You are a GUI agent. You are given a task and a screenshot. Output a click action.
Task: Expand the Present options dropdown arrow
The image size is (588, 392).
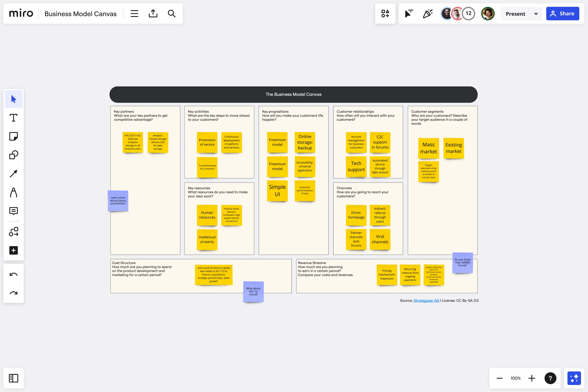coord(536,14)
